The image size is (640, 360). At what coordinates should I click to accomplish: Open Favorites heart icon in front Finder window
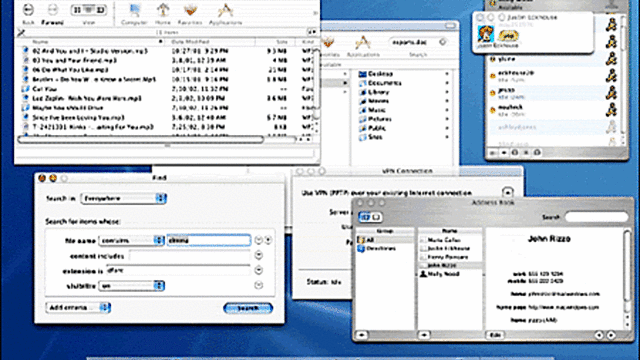tap(190, 11)
